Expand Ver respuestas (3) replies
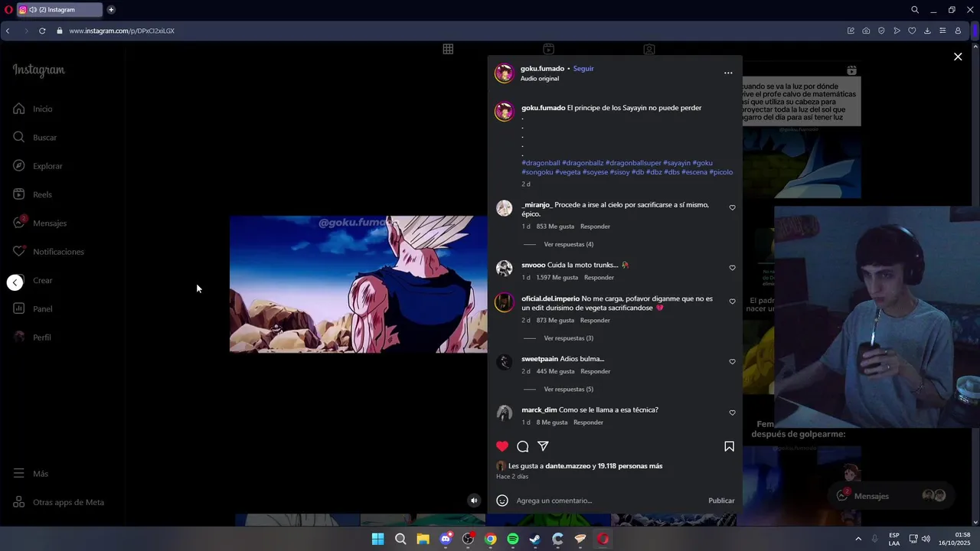This screenshot has width=980, height=551. click(x=568, y=338)
